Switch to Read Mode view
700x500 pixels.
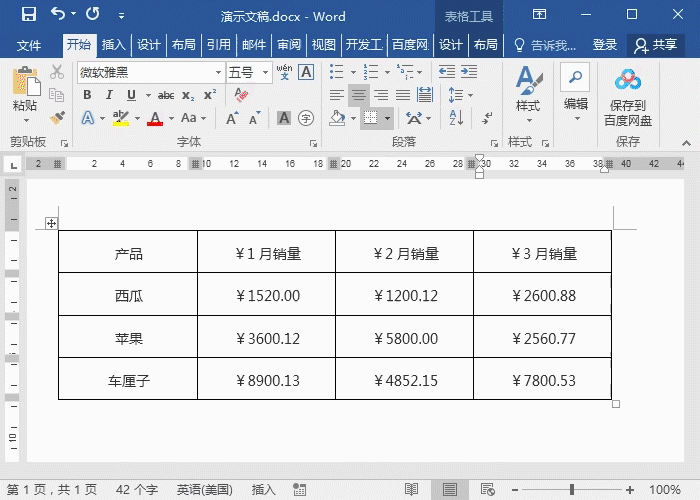click(411, 490)
